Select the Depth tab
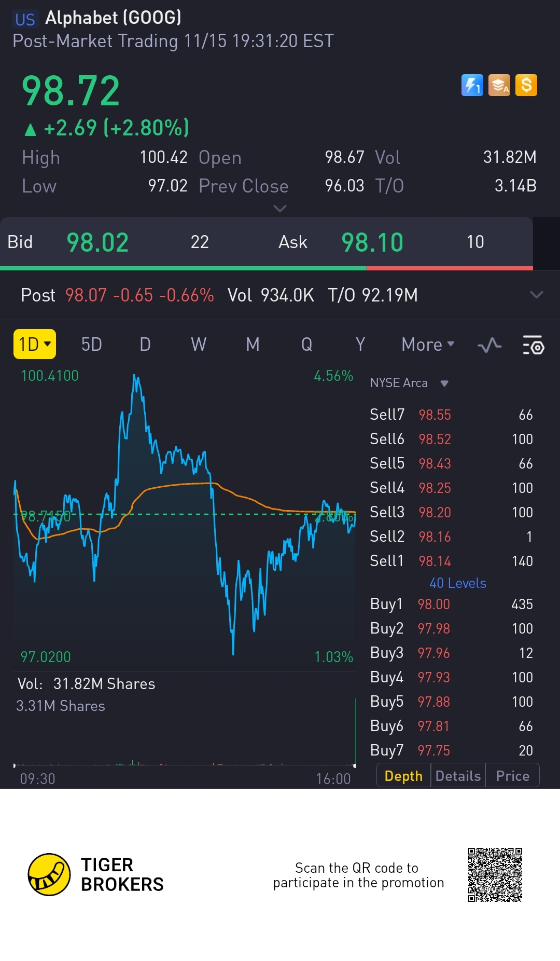The width and height of the screenshot is (560, 961). click(403, 776)
